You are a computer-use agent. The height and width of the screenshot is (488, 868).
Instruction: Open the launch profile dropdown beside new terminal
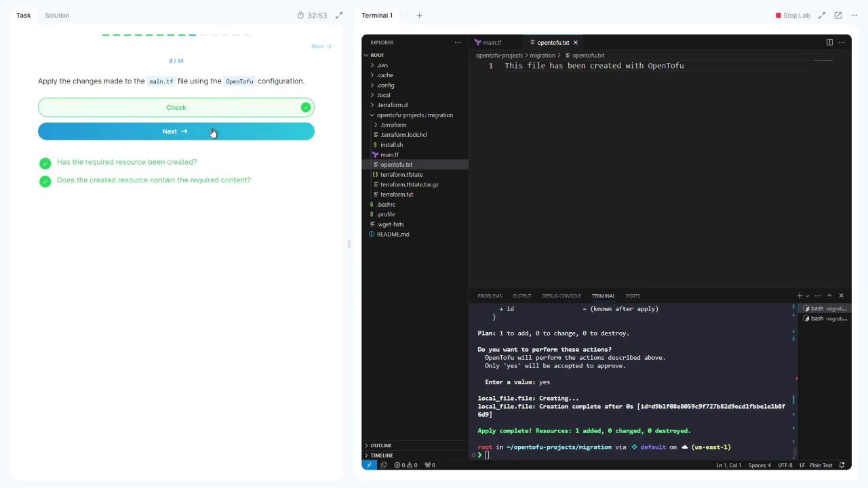(x=807, y=296)
